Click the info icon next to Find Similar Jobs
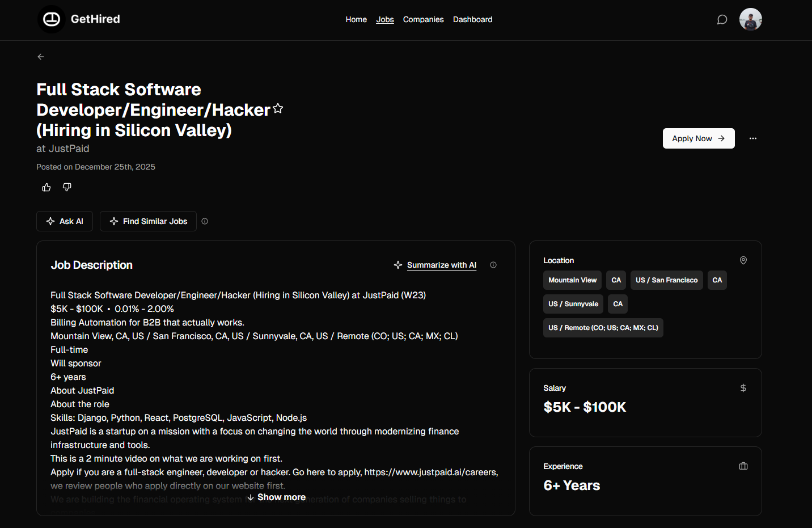Screen dimensions: 812x528 [x=204, y=221]
